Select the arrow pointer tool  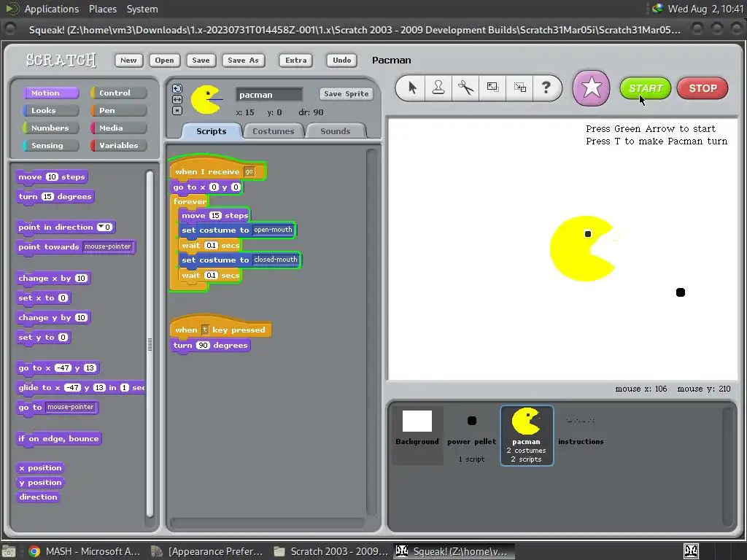[x=412, y=87]
